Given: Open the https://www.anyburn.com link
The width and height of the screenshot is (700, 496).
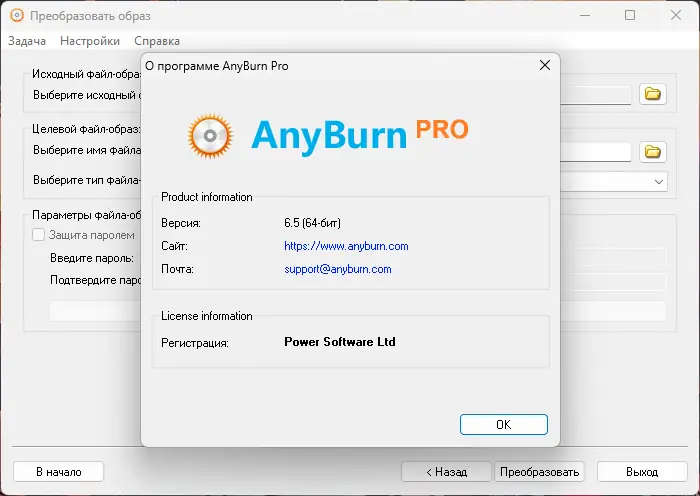Looking at the screenshot, I should pos(346,246).
